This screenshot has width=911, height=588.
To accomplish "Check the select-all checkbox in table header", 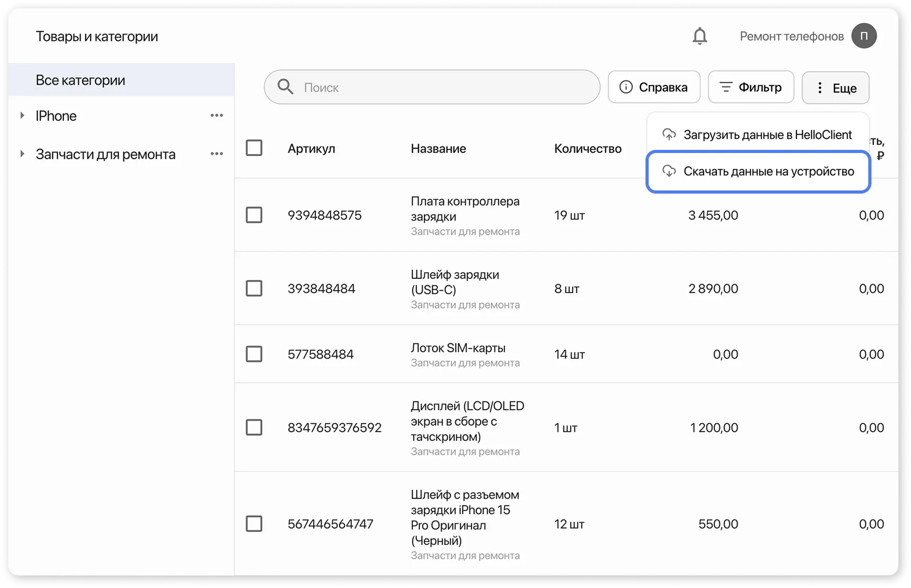I will pyautogui.click(x=254, y=148).
